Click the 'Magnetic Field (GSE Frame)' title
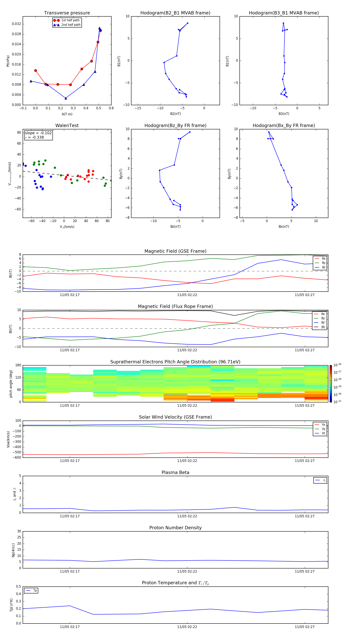Image resolution: width=351 pixels, height=644 pixels. click(x=175, y=251)
